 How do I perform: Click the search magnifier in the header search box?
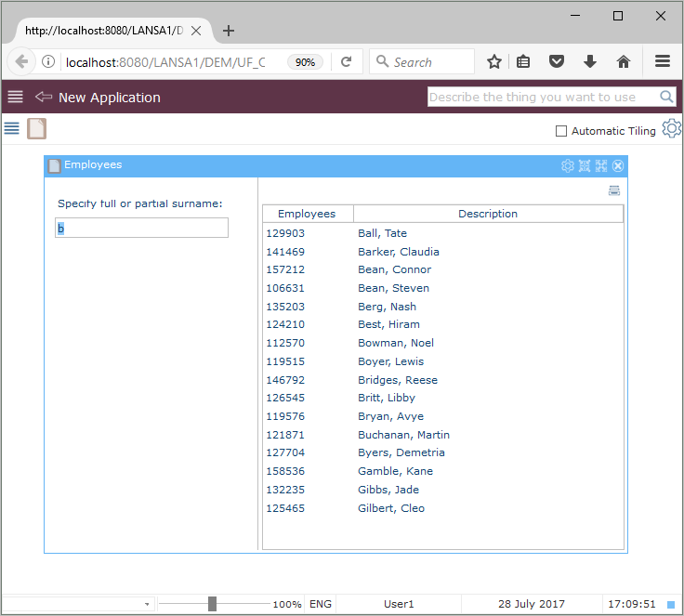point(666,97)
